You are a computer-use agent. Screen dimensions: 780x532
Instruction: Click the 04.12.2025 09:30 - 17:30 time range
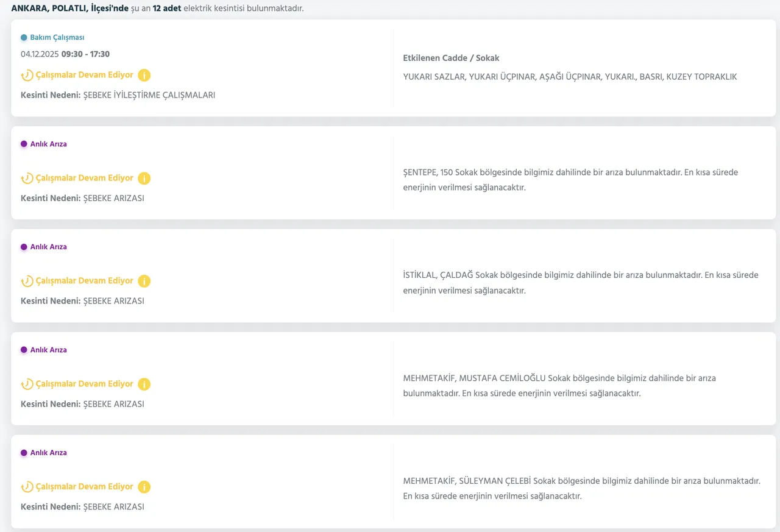(x=65, y=54)
